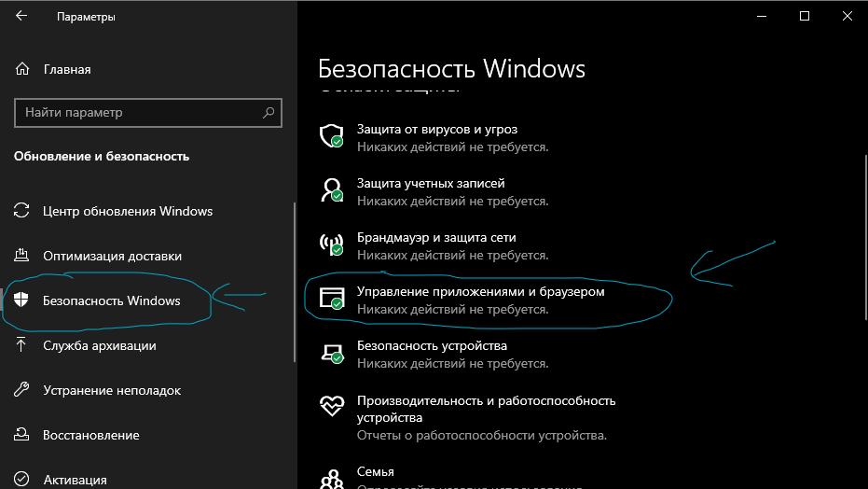Viewport: 868px width, 489px height.
Task: Click the virus protection shield icon
Action: 332,136
